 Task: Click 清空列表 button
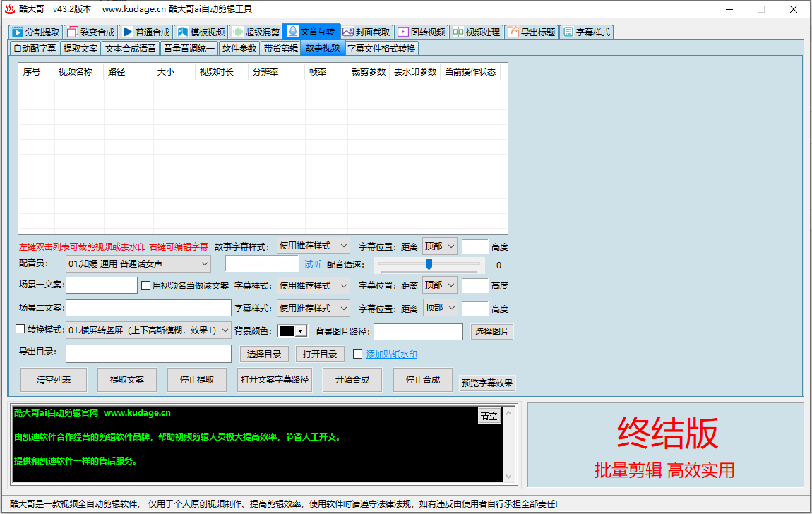pyautogui.click(x=54, y=379)
